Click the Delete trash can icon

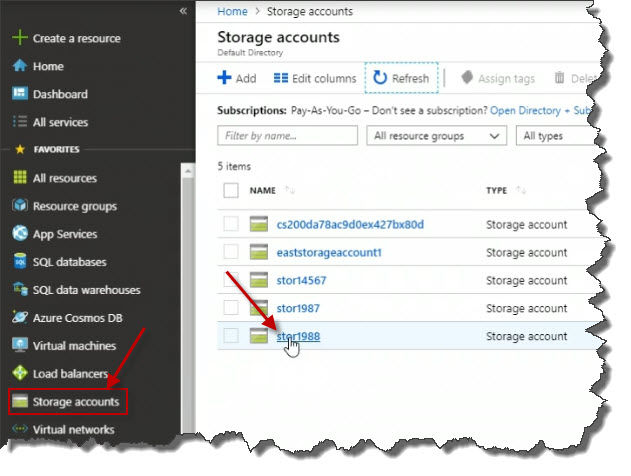[559, 77]
